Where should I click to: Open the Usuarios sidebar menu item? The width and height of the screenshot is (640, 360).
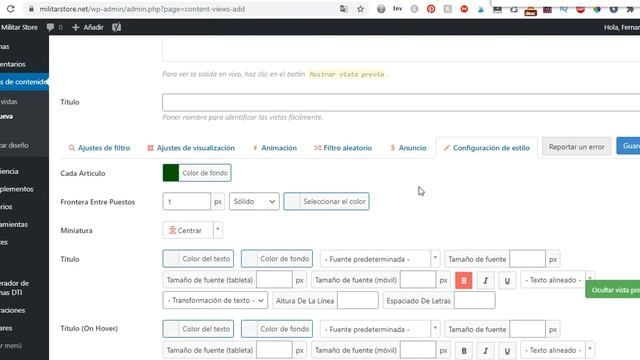coord(6,207)
